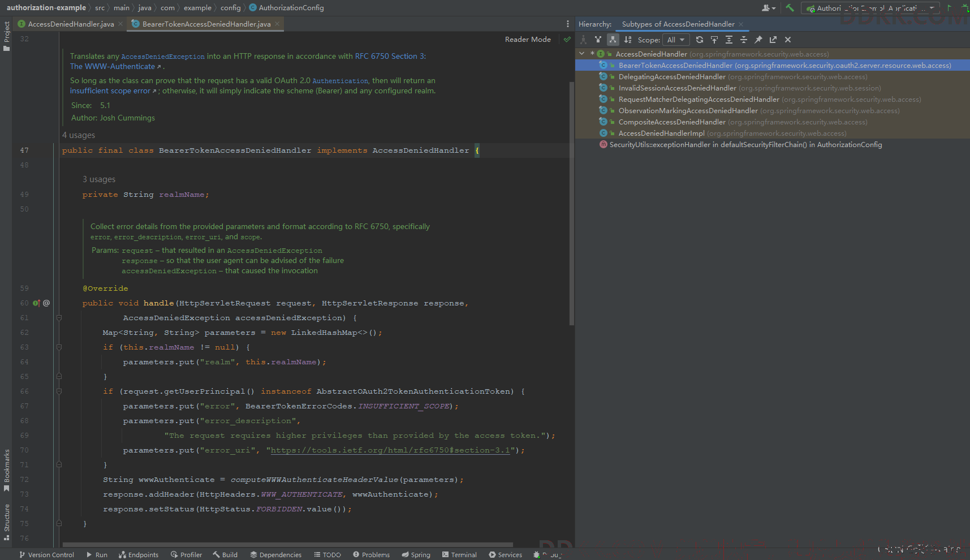Open Terminal tool window
The height and width of the screenshot is (560, 970).
(x=459, y=554)
